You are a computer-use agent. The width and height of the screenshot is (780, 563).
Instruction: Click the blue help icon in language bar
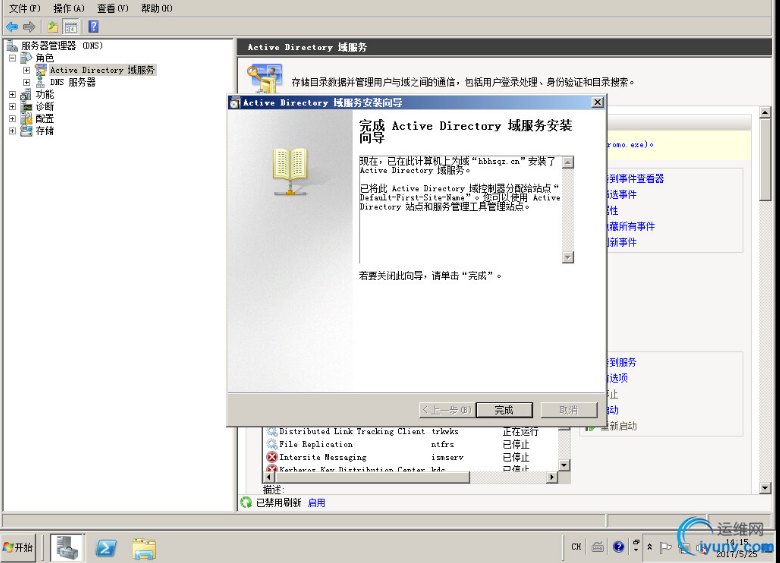pos(618,547)
